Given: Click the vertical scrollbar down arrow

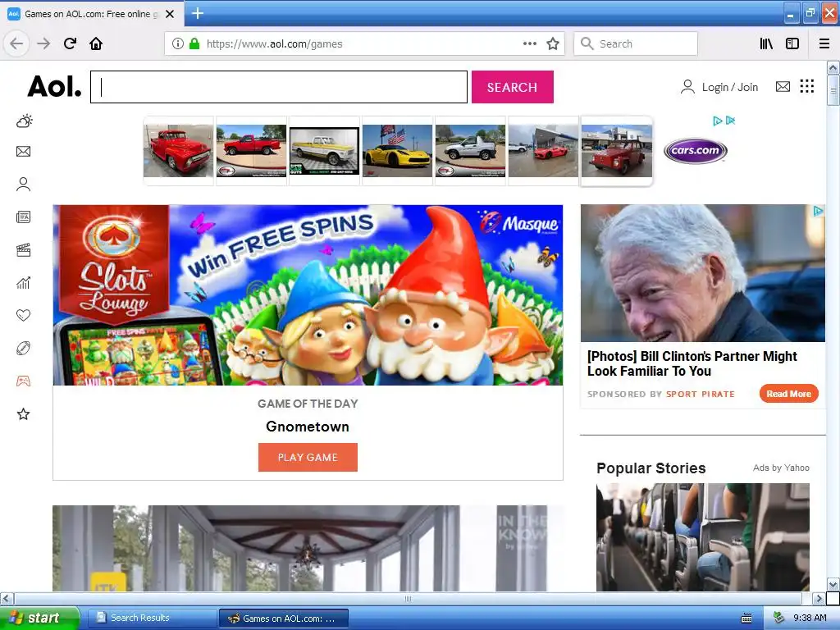Looking at the screenshot, I should point(833,584).
